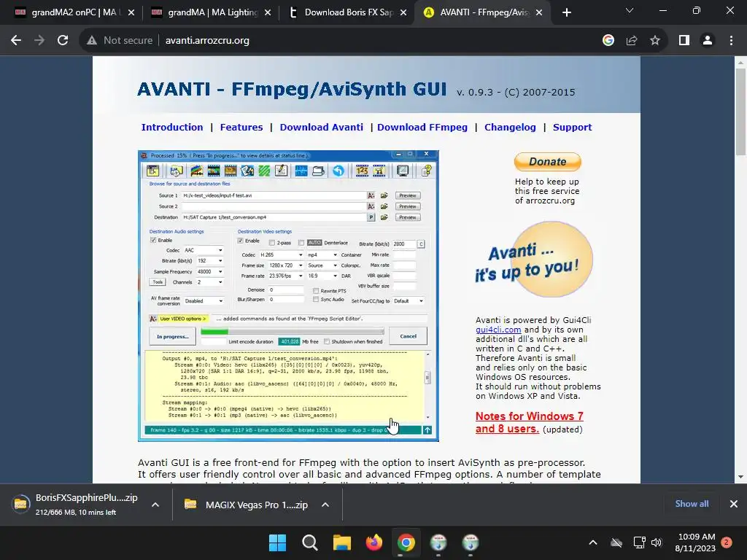The width and height of the screenshot is (747, 560).
Task: Click the address bar URL avanti.arrozcru.org
Action: click(x=207, y=41)
